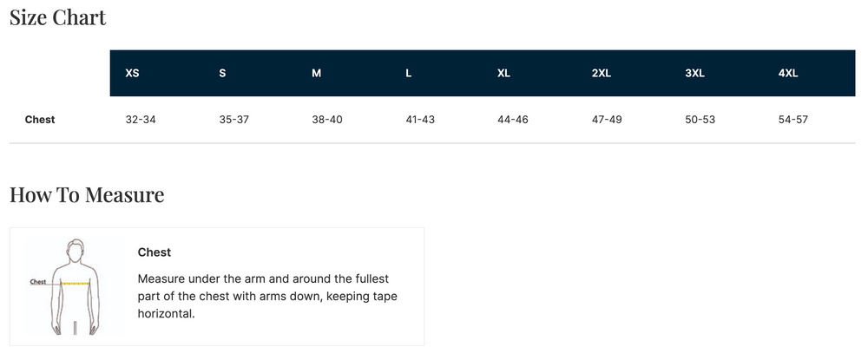Click the L size column header
This screenshot has width=868, height=347.
pyautogui.click(x=409, y=74)
